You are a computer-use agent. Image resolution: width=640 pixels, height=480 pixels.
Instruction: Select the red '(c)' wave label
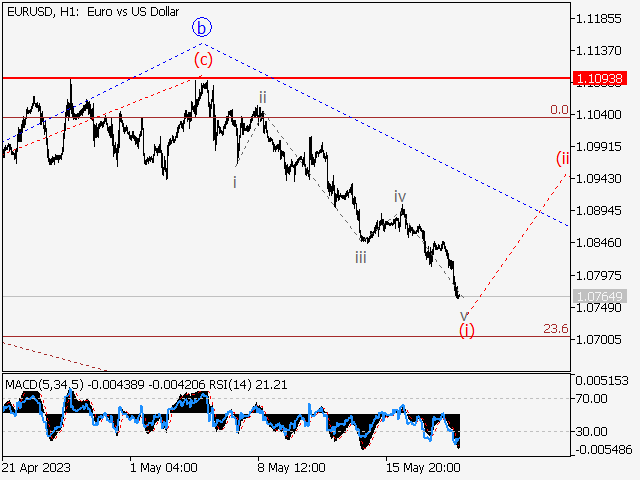coord(203,60)
